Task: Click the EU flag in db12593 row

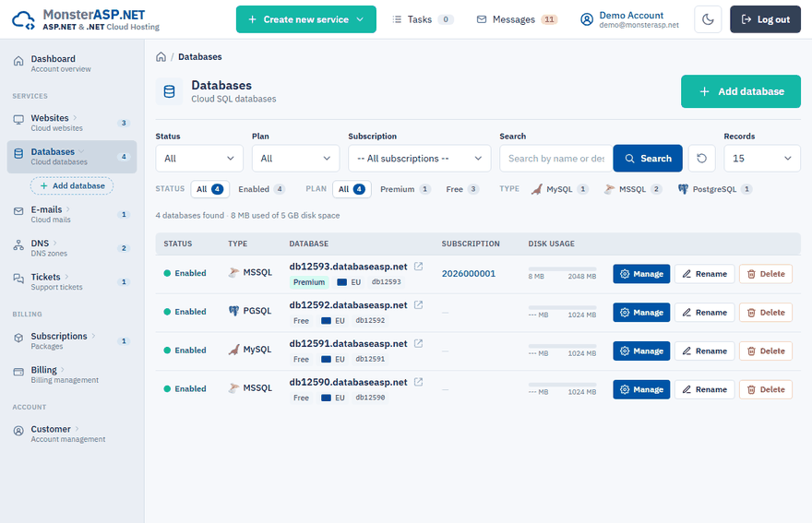Action: tap(341, 282)
